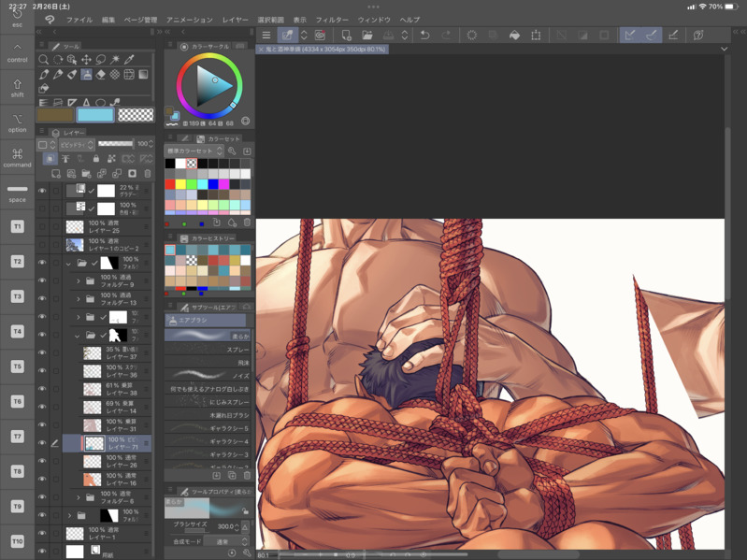
Task: Select the ノイズ sub tool
Action: [x=208, y=375]
